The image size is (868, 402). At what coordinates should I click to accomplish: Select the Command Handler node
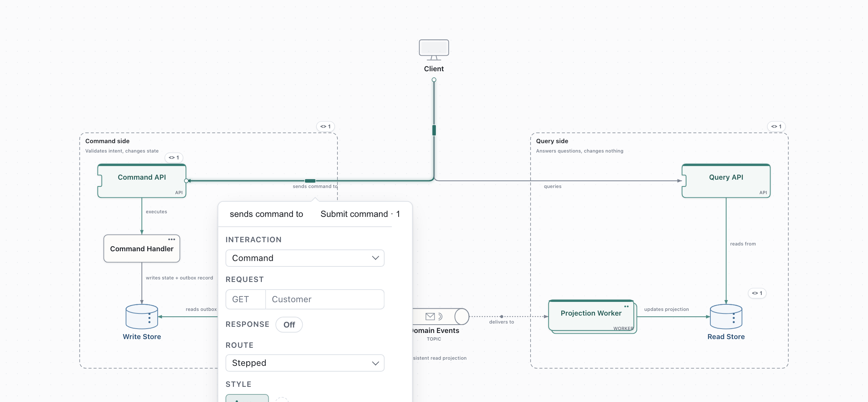tap(142, 249)
